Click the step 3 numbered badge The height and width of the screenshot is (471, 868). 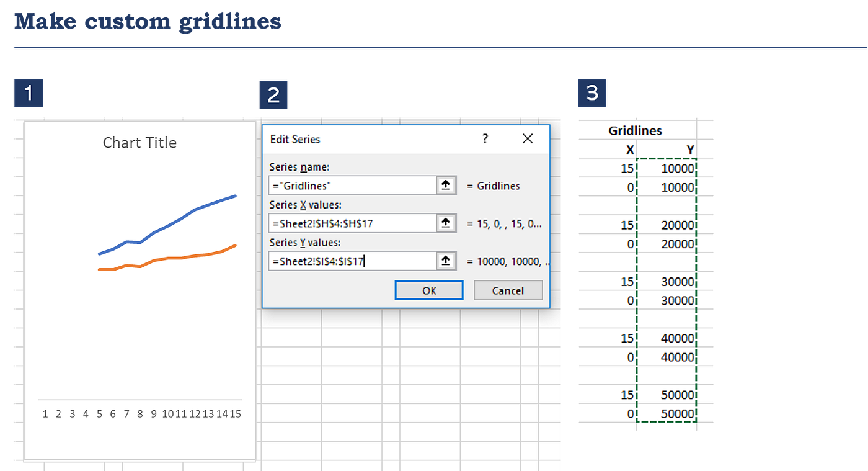click(x=592, y=92)
